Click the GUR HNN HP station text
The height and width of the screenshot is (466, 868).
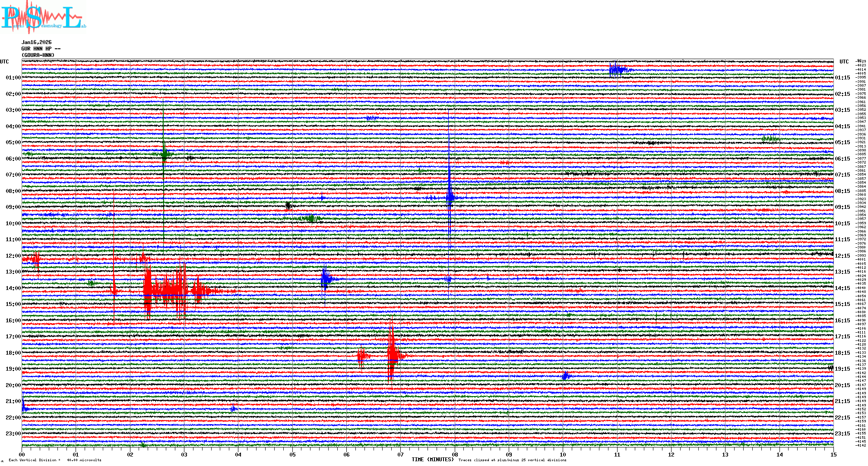click(x=41, y=49)
